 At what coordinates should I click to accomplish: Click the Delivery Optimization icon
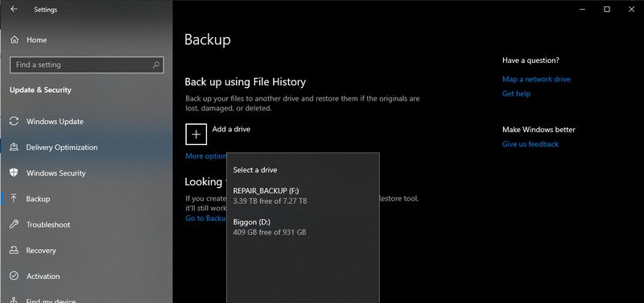click(14, 147)
